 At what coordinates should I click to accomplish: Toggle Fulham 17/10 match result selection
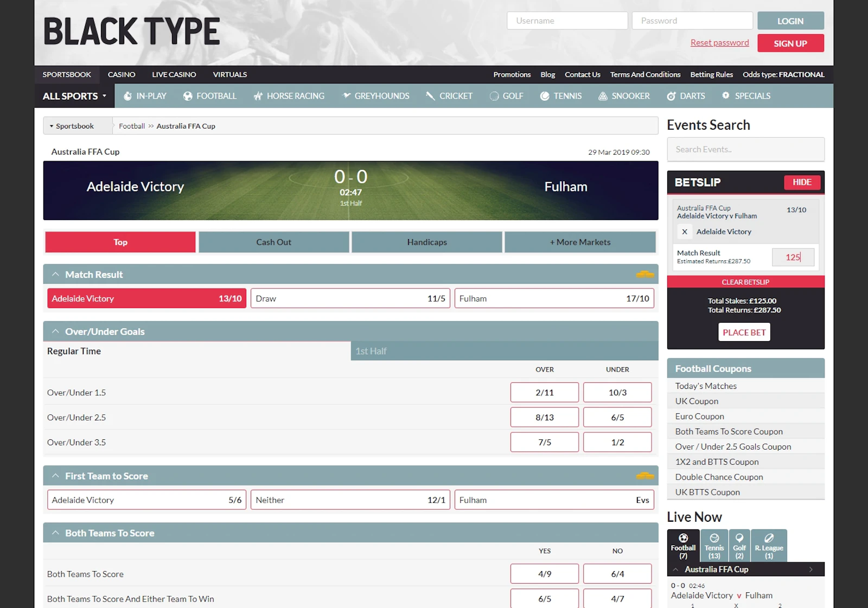554,298
